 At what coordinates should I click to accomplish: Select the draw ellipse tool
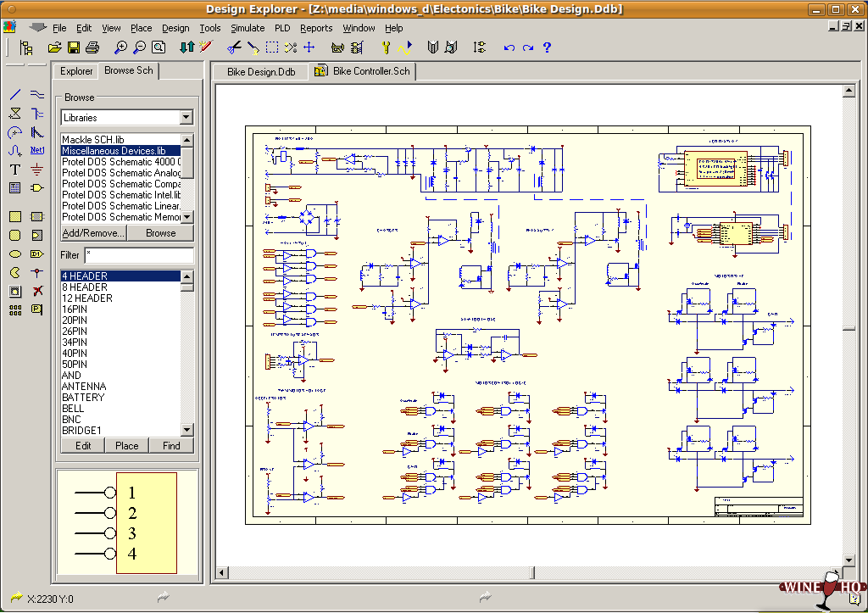[15, 254]
